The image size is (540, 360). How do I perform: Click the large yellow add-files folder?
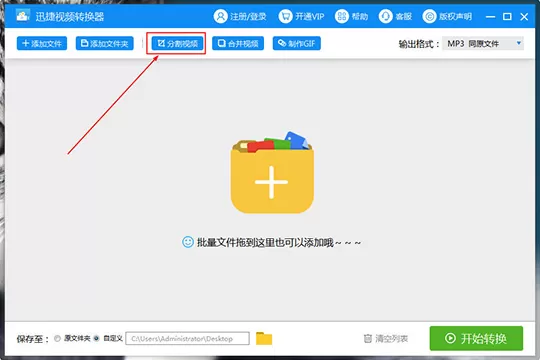272,172
